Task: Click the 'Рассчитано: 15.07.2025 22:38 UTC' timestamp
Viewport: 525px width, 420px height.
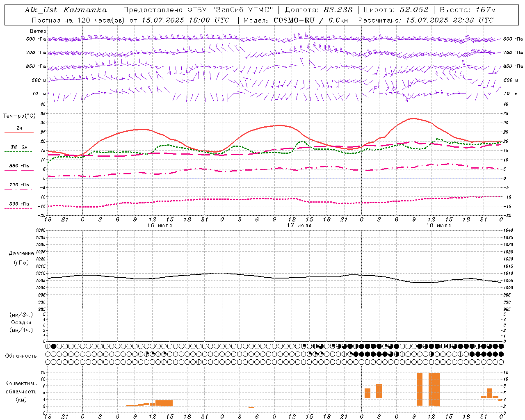Action: [426, 20]
